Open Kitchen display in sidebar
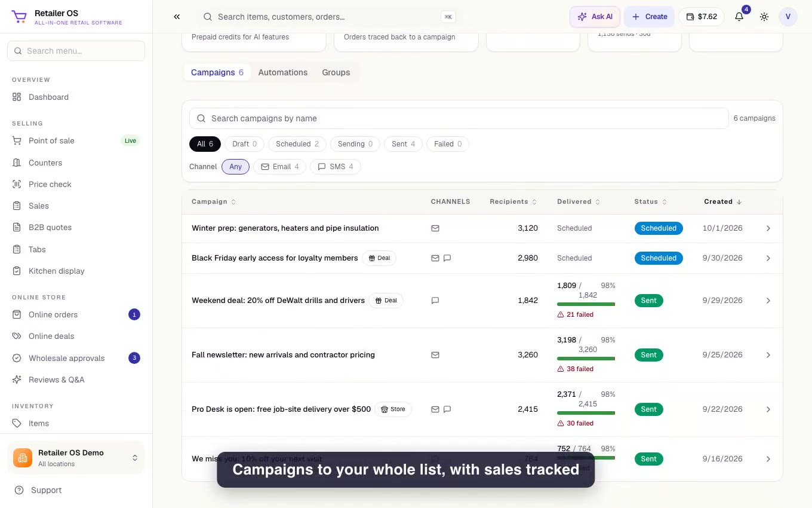This screenshot has width=812, height=508. coord(76,271)
